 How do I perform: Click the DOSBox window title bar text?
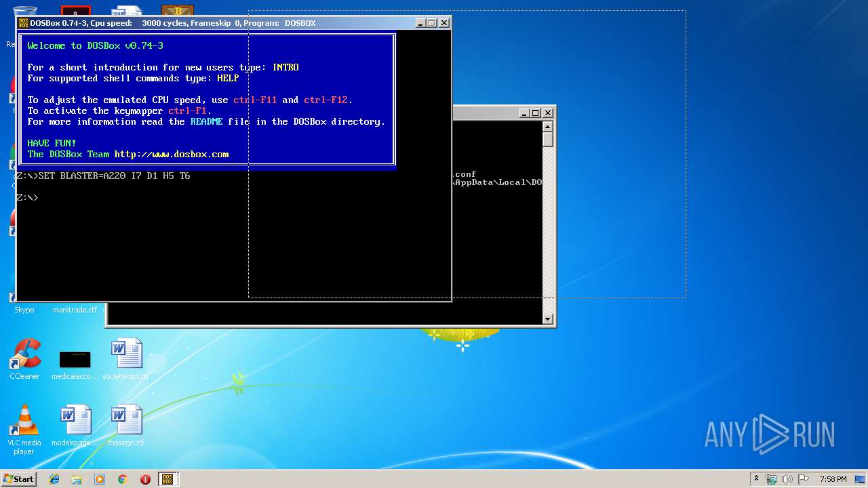pos(173,23)
